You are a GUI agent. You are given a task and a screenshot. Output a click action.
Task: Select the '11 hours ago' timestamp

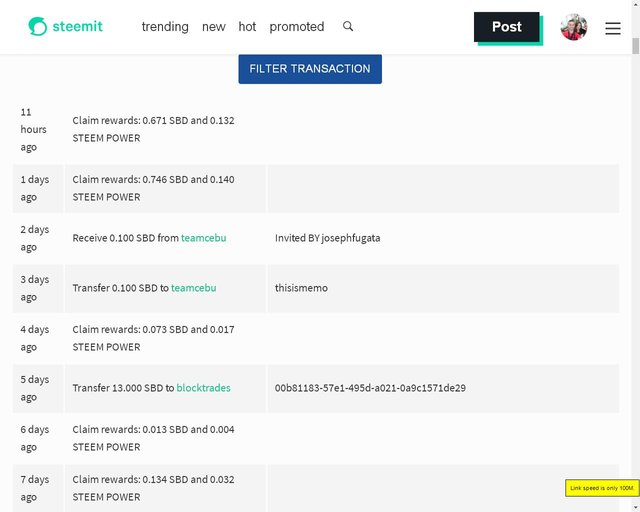[x=33, y=129]
